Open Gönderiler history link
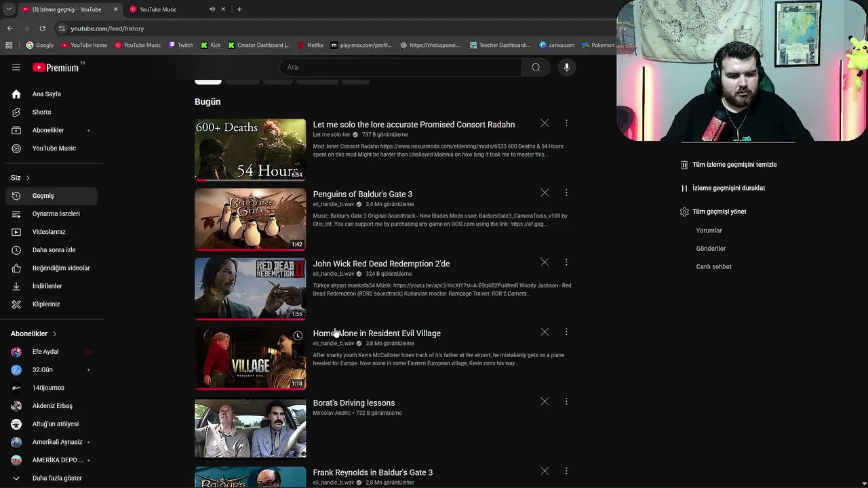Viewport: 868px width, 488px height. 711,249
